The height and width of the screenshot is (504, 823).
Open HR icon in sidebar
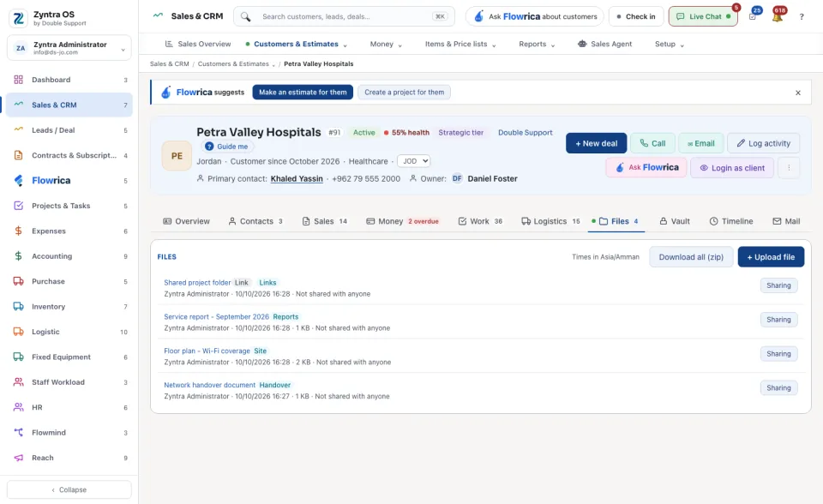click(18, 407)
